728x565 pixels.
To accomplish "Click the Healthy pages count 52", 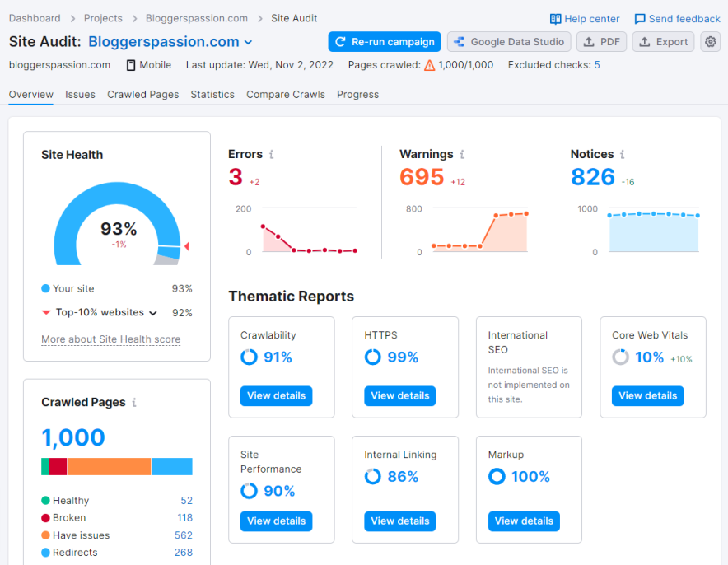I will point(187,501).
